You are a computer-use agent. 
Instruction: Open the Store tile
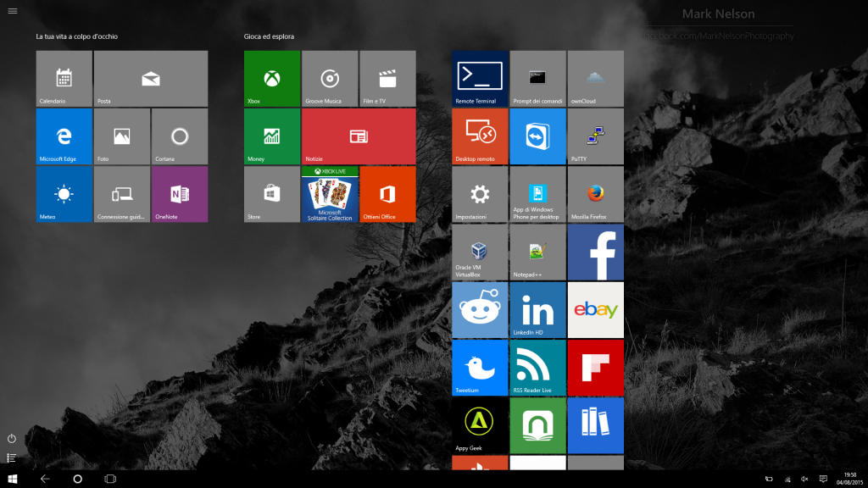(x=272, y=194)
